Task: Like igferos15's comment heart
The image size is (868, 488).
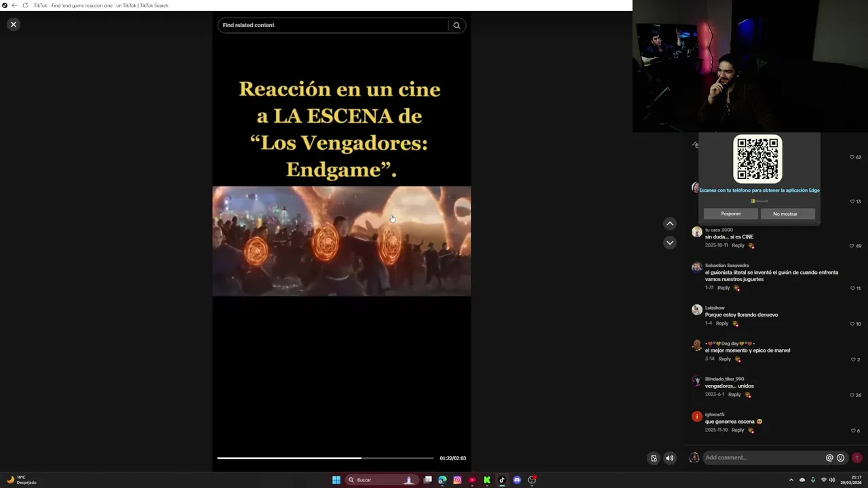Action: pyautogui.click(x=853, y=430)
